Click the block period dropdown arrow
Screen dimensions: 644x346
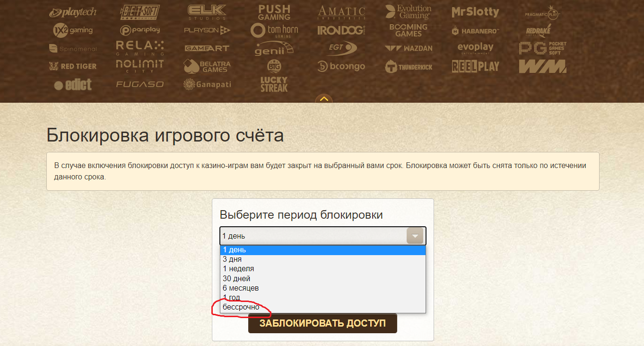coord(415,236)
